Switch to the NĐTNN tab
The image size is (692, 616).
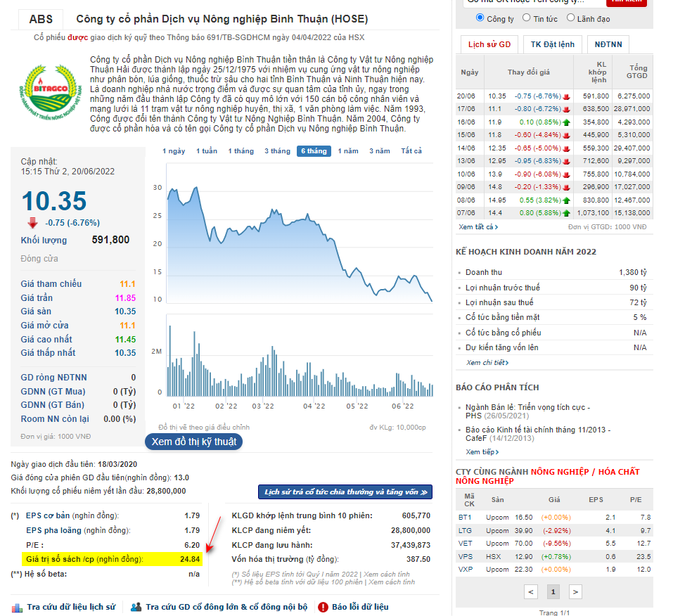pos(608,44)
